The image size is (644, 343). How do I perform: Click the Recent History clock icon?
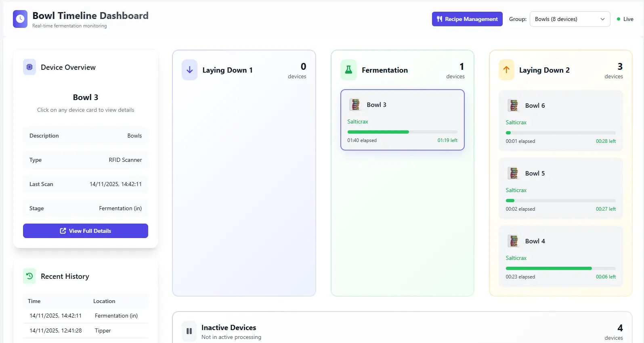pyautogui.click(x=29, y=276)
